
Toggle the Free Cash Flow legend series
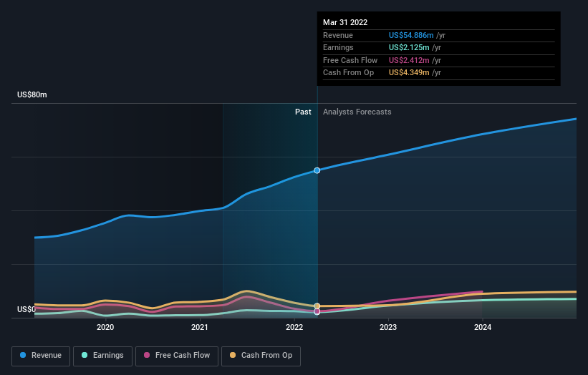tap(177, 356)
